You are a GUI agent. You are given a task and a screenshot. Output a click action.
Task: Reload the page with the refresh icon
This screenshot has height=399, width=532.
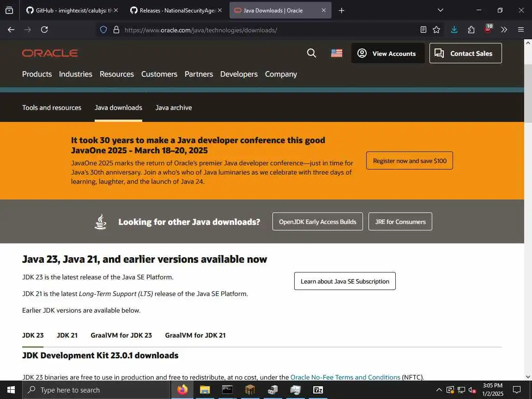pos(44,30)
